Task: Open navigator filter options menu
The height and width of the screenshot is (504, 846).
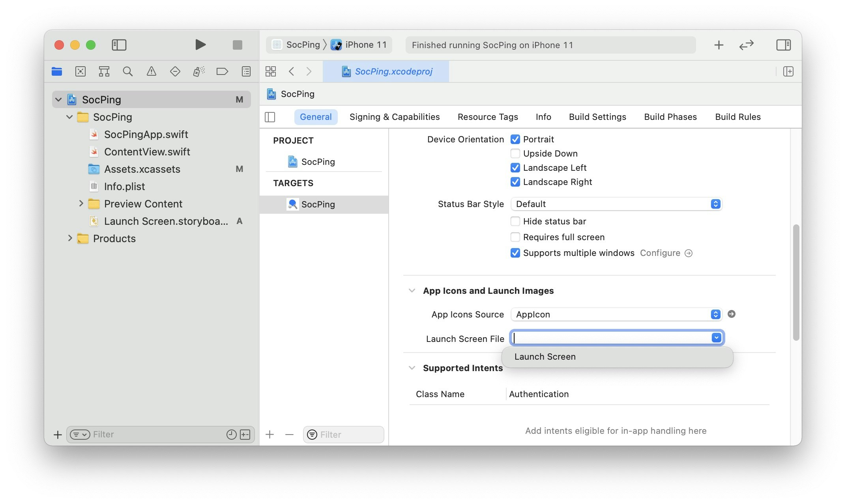Action: (x=80, y=435)
